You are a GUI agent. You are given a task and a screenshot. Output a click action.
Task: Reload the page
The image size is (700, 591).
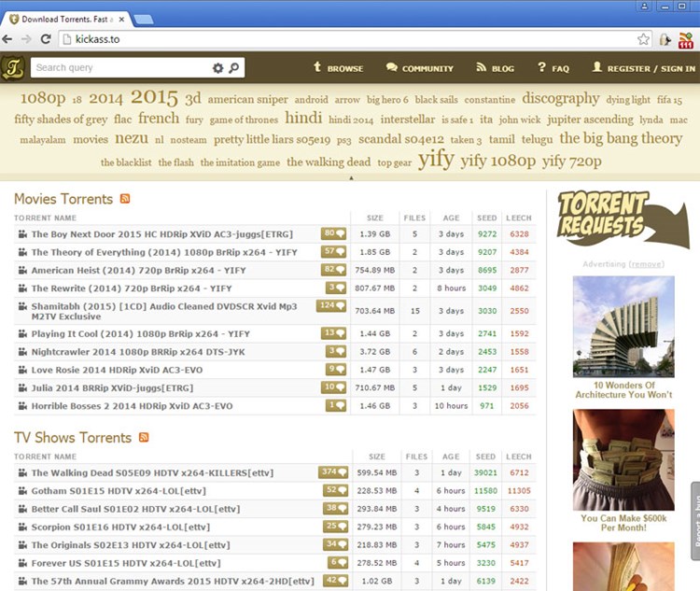point(46,39)
